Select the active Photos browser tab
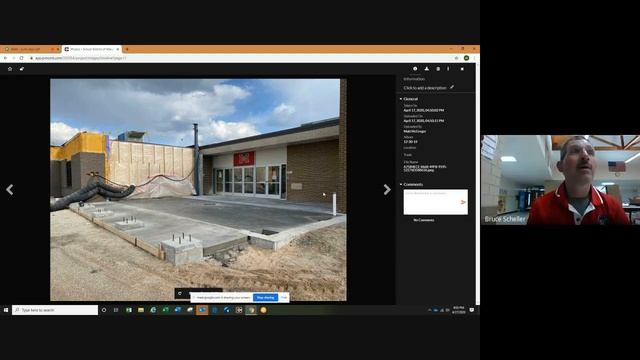Screen dimensions: 640x360 coord(92,49)
